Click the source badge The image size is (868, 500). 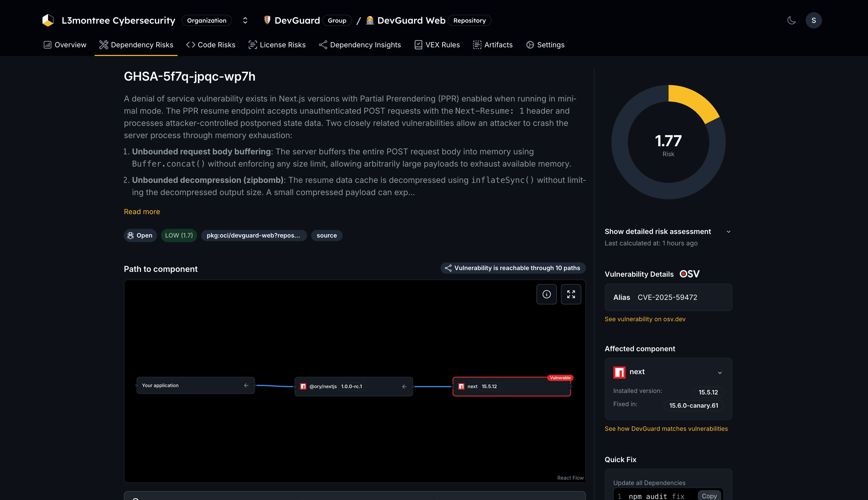click(x=327, y=235)
